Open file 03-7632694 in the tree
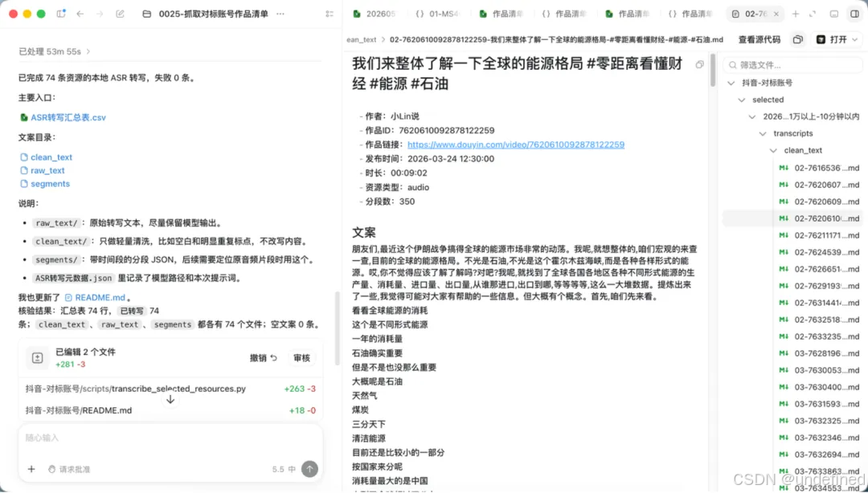Screen dimensions: 868x493 [819, 454]
